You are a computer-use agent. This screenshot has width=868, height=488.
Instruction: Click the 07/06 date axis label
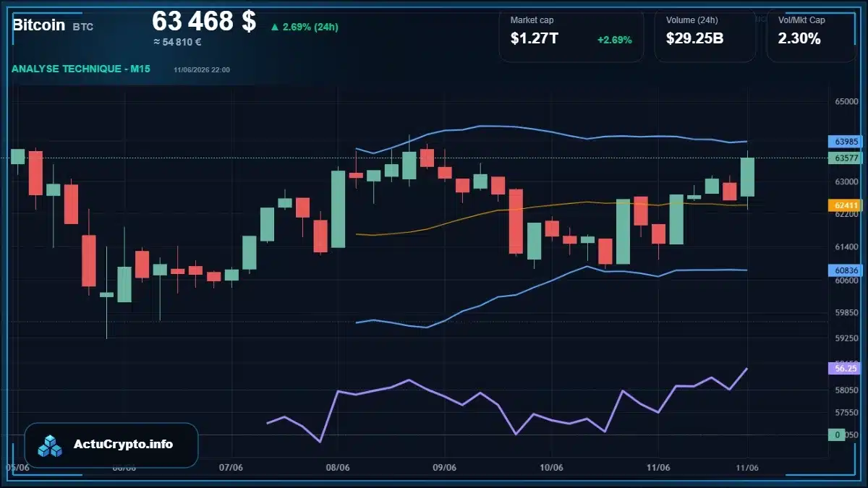tap(231, 468)
